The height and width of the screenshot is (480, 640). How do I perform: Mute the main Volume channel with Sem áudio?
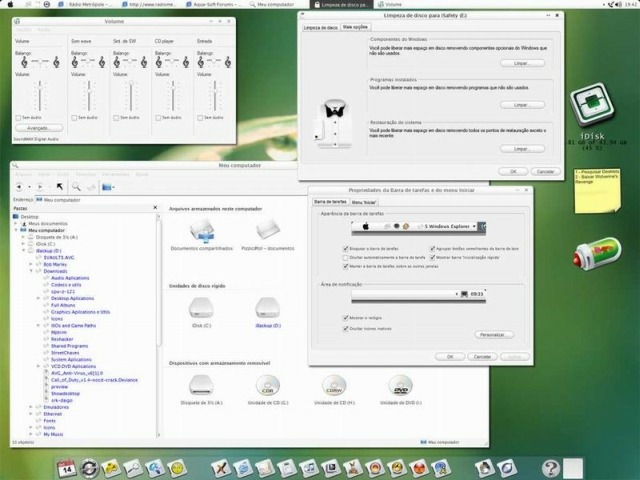pos(18,118)
